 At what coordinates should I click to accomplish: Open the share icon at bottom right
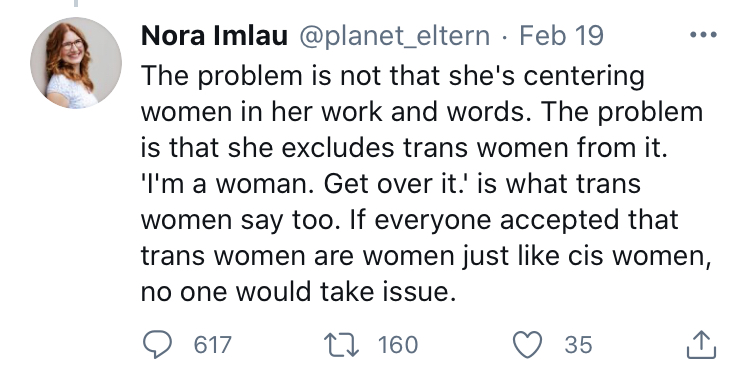click(701, 345)
